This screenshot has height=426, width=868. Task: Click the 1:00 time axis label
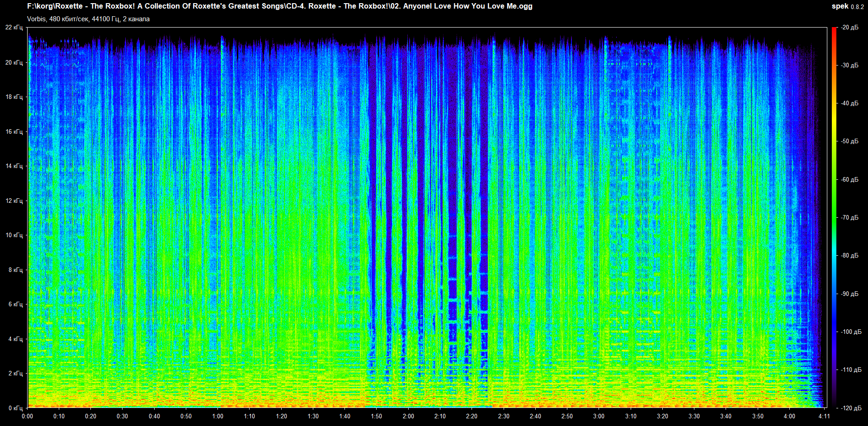point(218,416)
